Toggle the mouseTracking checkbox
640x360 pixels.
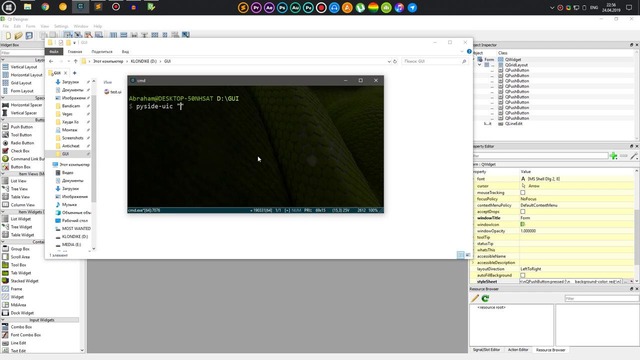tap(522, 193)
